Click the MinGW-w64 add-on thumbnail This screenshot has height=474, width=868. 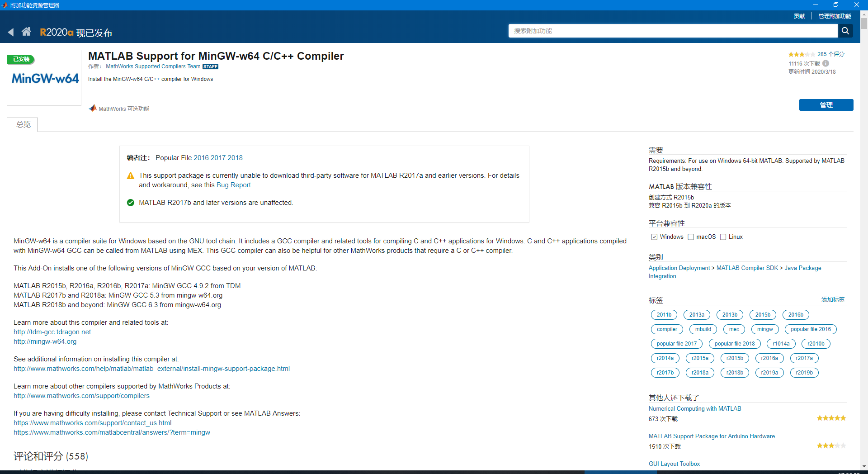point(43,78)
